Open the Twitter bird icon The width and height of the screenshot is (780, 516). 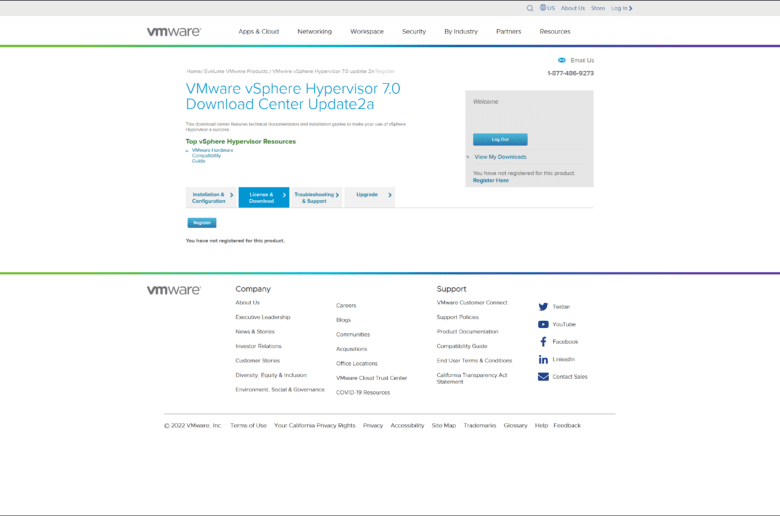point(543,307)
